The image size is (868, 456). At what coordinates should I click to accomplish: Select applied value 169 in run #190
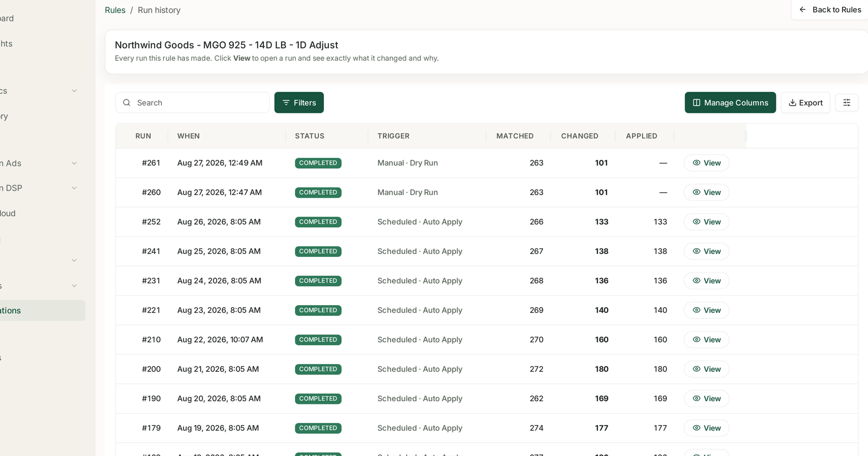point(660,398)
